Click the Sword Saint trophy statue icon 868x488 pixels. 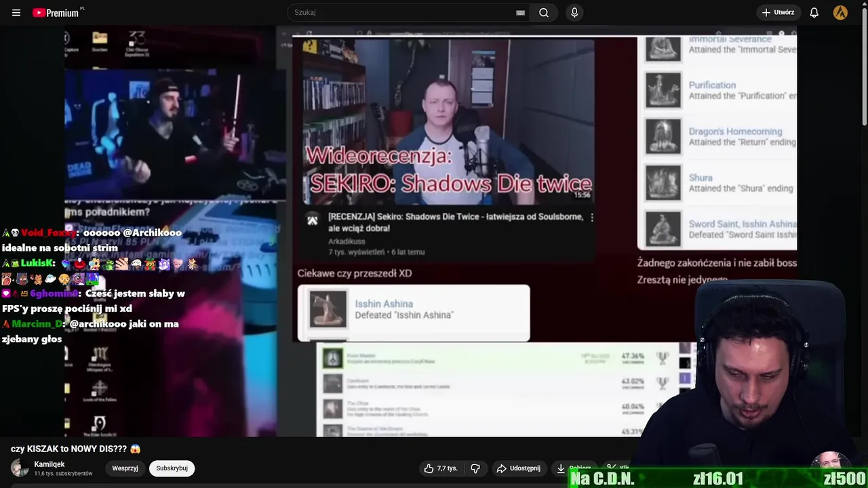(x=663, y=229)
